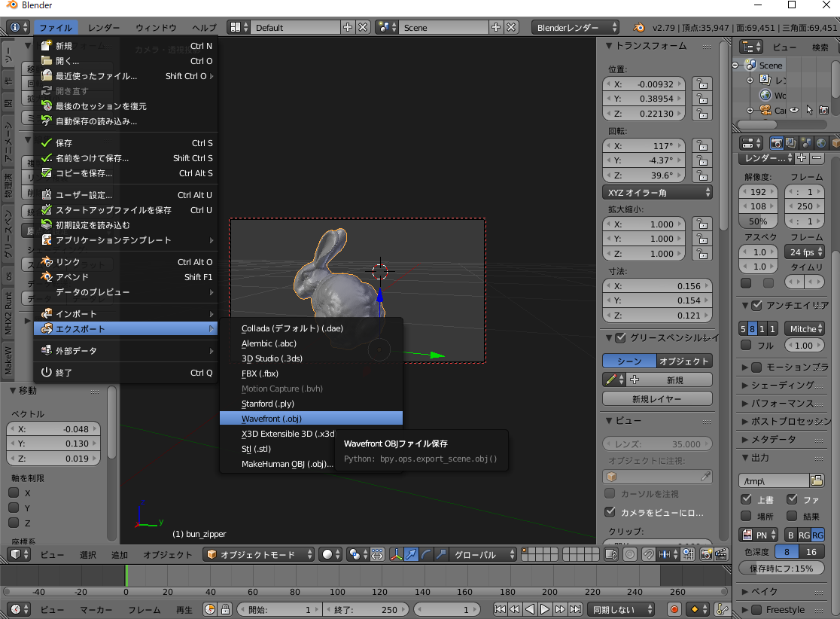Screen dimensions: 840x619
Task: Delete the Scene with X button
Action: [x=511, y=27]
